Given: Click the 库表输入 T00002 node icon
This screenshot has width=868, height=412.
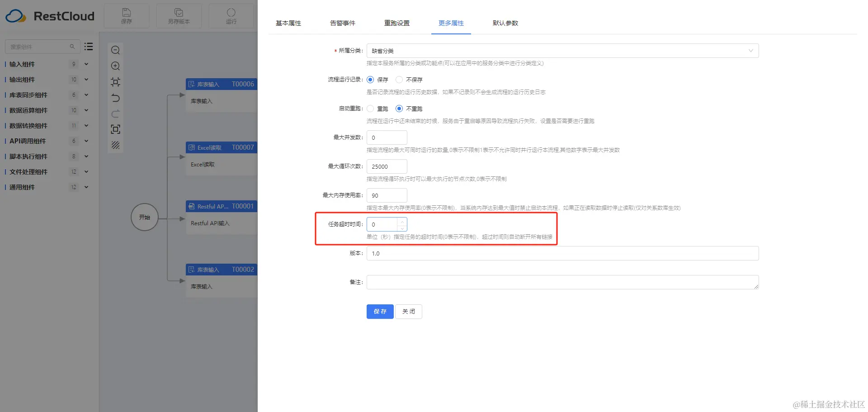Looking at the screenshot, I should 192,270.
